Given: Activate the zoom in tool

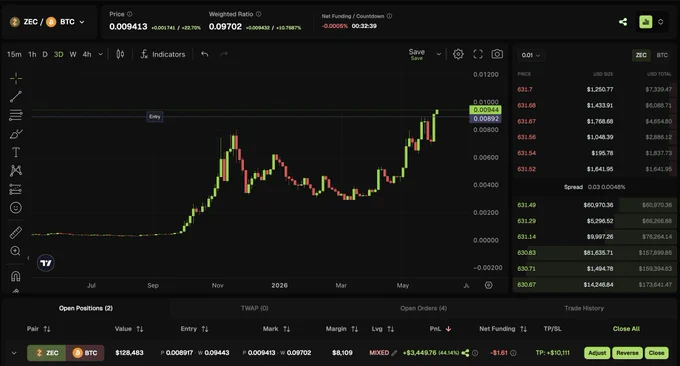Looking at the screenshot, I should tap(16, 251).
